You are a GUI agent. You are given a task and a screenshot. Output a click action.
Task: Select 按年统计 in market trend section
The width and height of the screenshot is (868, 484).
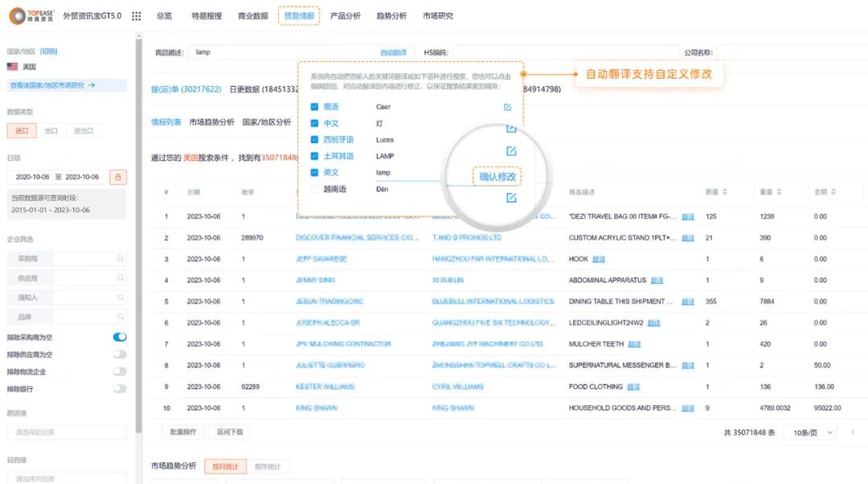[268, 466]
